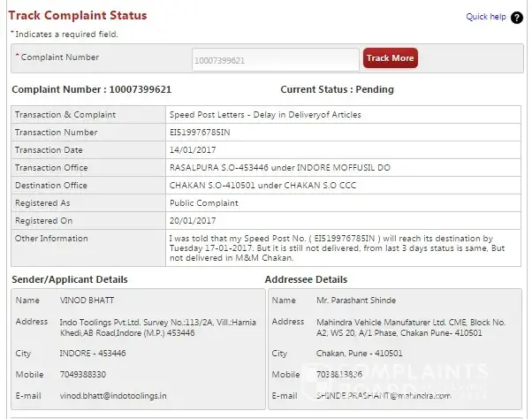Click the Track Complaint Status heading
The width and height of the screenshot is (532, 419).
(78, 15)
